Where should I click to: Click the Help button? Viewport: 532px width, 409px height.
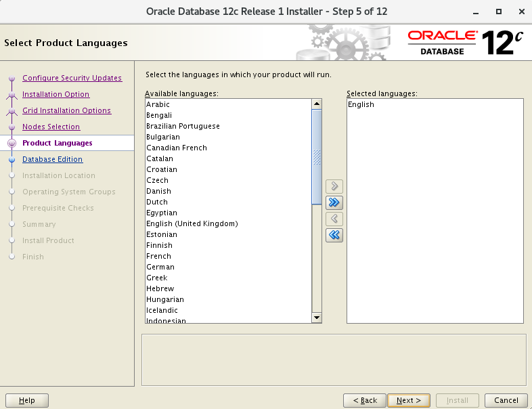pos(27,400)
